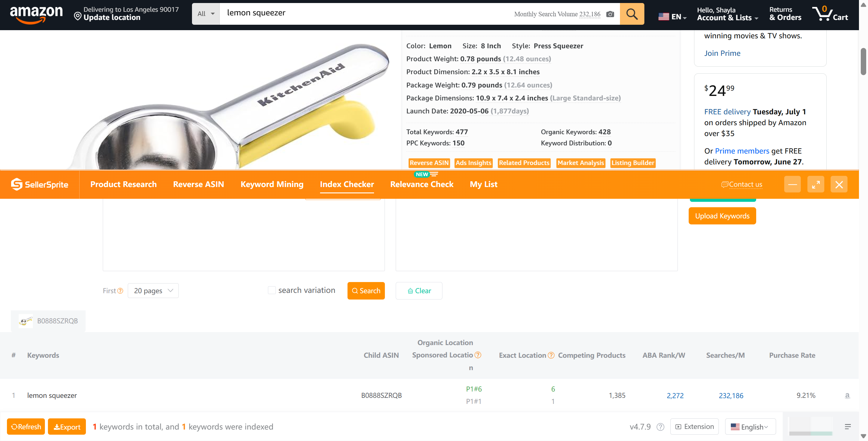Close the SellerSprite panel

tap(839, 184)
